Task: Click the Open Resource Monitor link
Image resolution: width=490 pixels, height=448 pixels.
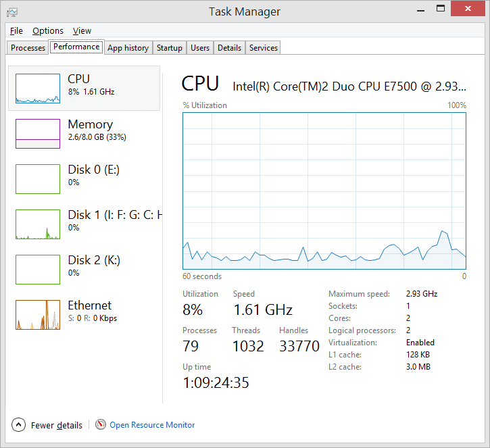Action: point(152,425)
